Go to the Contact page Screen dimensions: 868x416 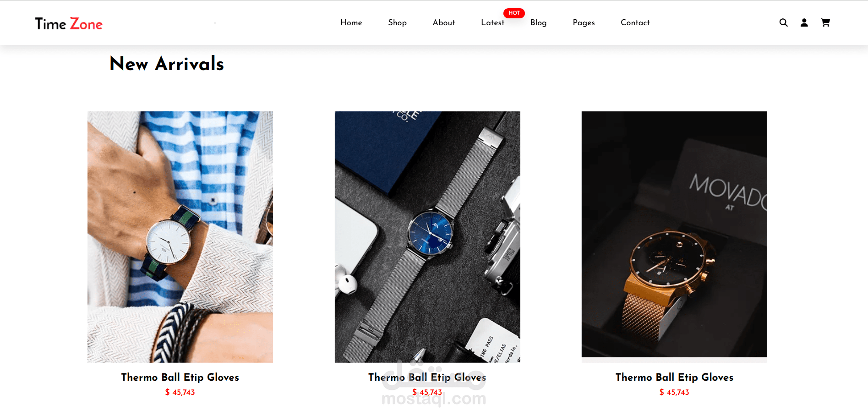635,22
